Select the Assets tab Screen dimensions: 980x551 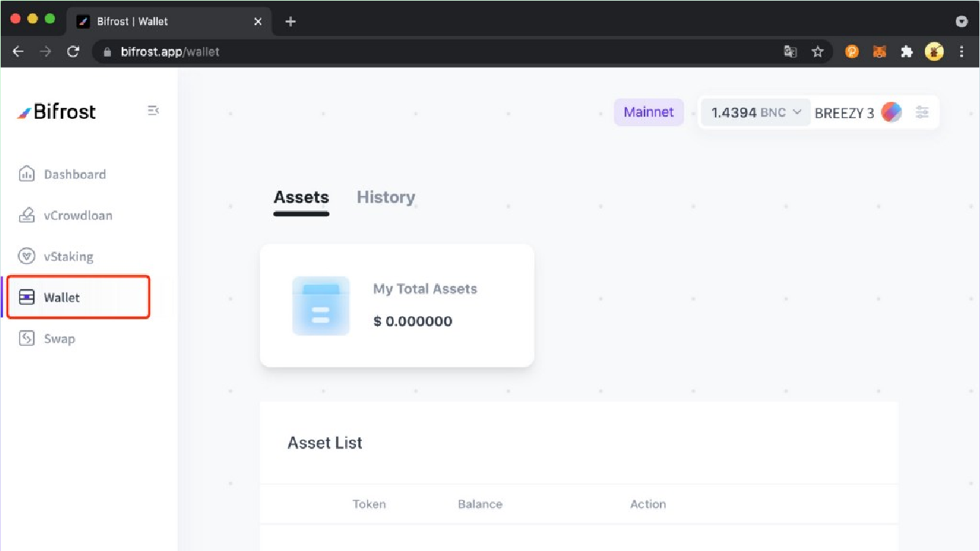301,197
